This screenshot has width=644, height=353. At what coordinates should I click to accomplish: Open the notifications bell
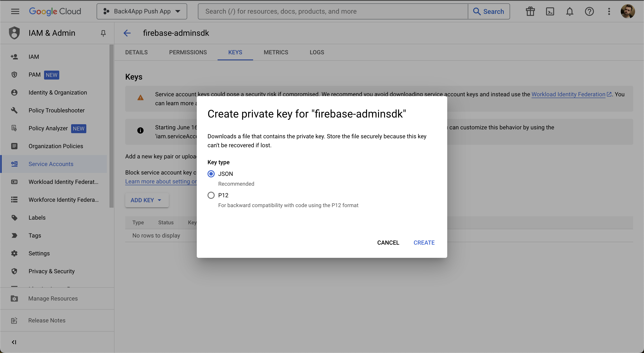pyautogui.click(x=570, y=11)
